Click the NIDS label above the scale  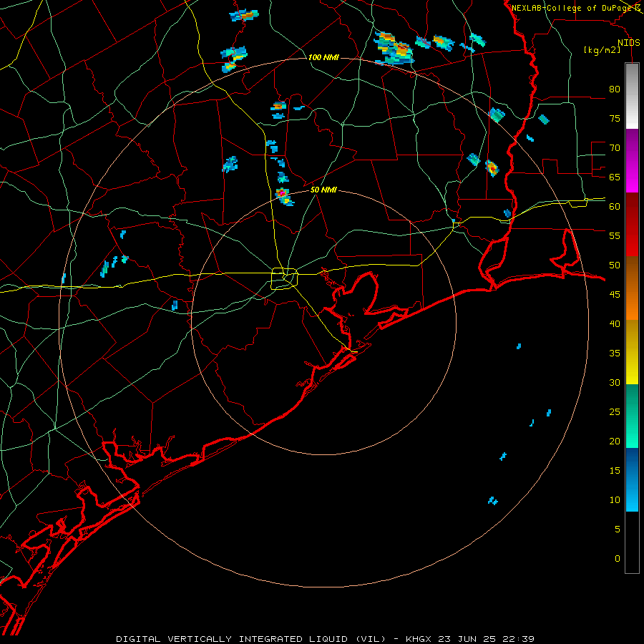(x=628, y=43)
